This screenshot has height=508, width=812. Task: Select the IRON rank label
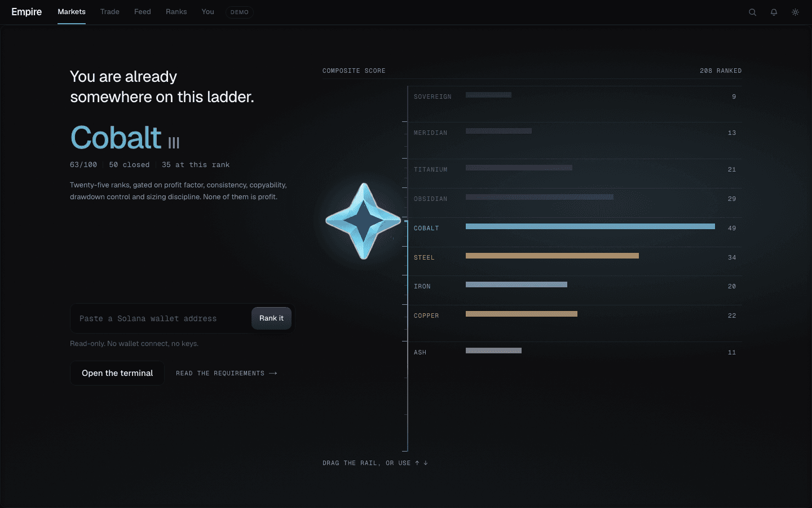(422, 287)
